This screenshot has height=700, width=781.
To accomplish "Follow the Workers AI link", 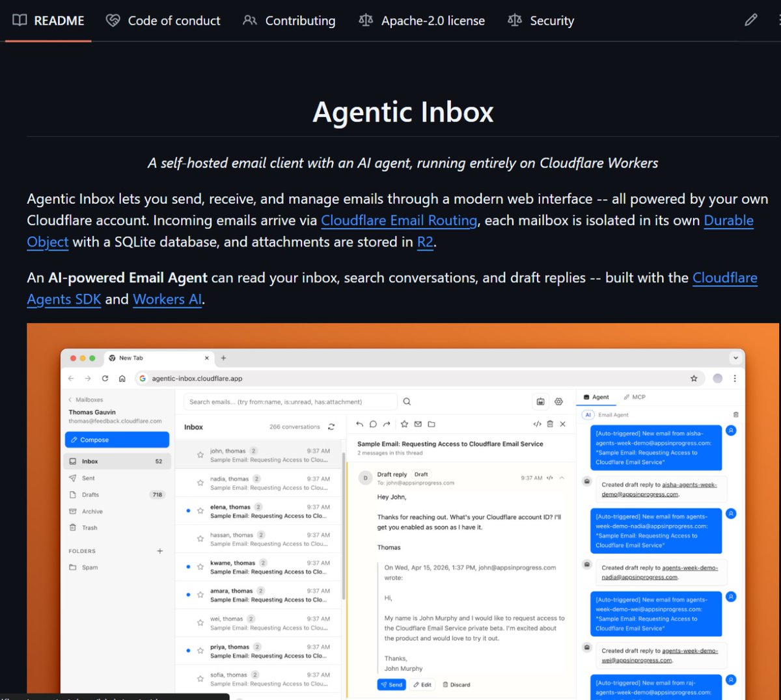I will (x=167, y=299).
